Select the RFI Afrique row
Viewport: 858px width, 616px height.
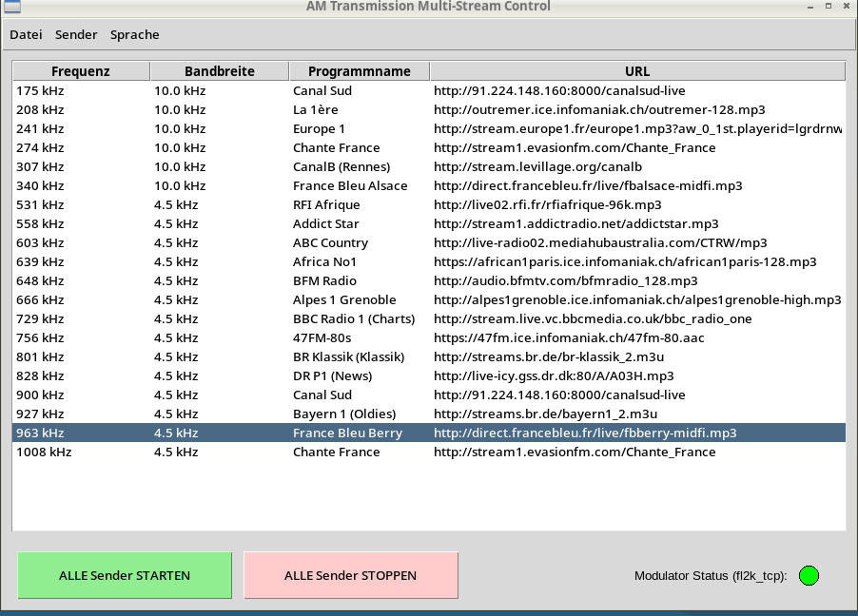pyautogui.click(x=429, y=204)
